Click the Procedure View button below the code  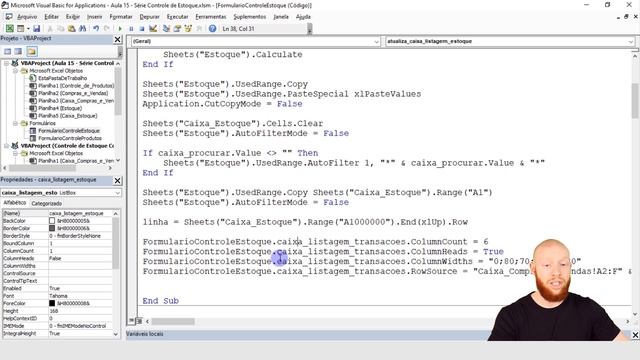(x=131, y=321)
